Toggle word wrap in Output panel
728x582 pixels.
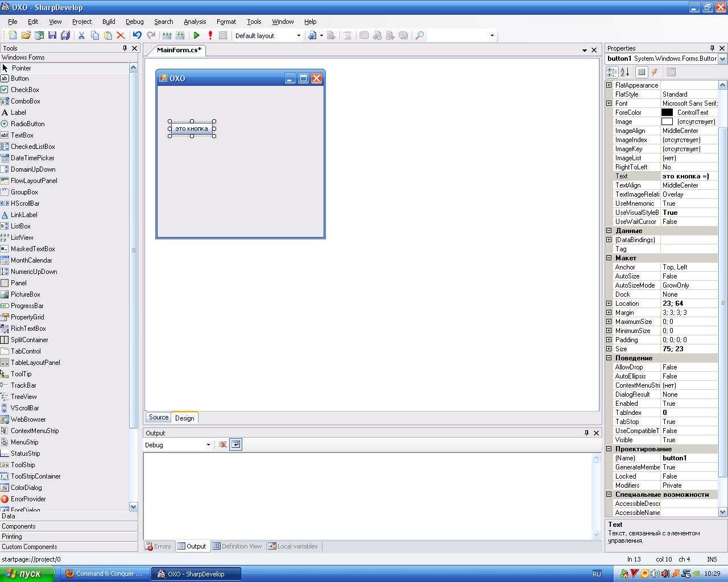coord(236,444)
